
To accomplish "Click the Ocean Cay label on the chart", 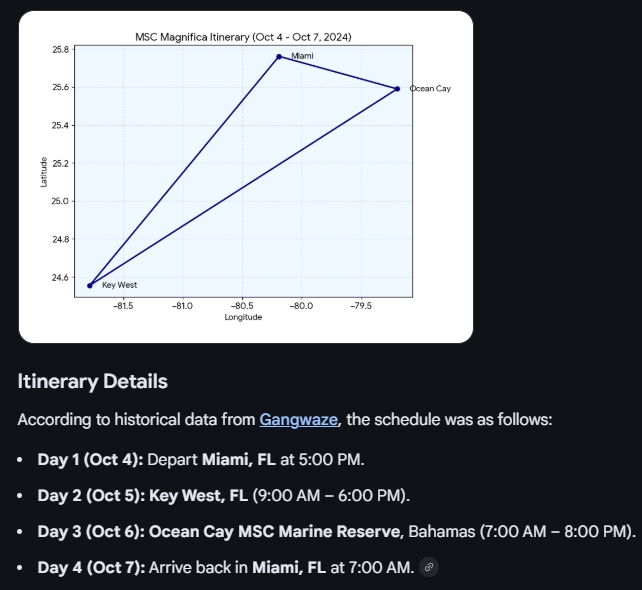I will tap(430, 89).
